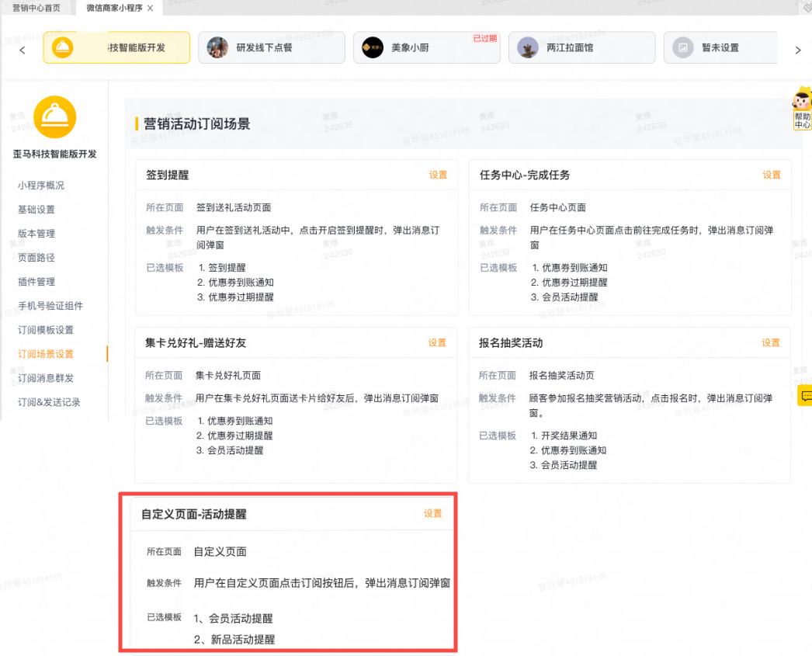Open 订阅模板设置 in the sidebar
The width and height of the screenshot is (812, 656).
click(46, 330)
